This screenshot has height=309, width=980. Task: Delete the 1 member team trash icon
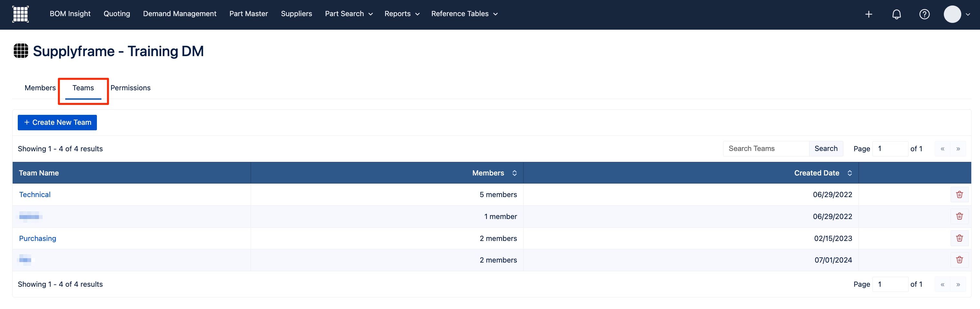pos(959,216)
